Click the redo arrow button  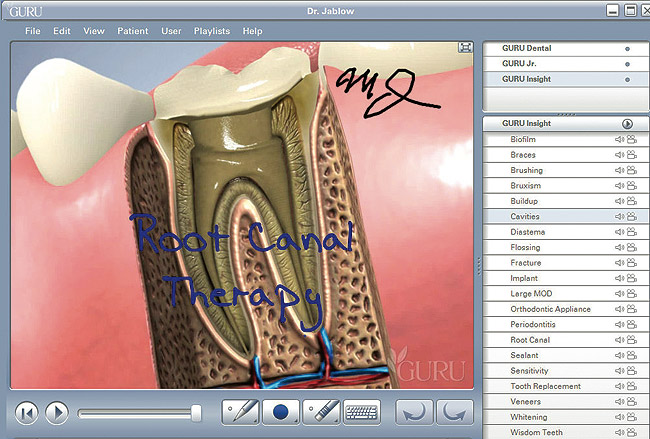point(453,411)
